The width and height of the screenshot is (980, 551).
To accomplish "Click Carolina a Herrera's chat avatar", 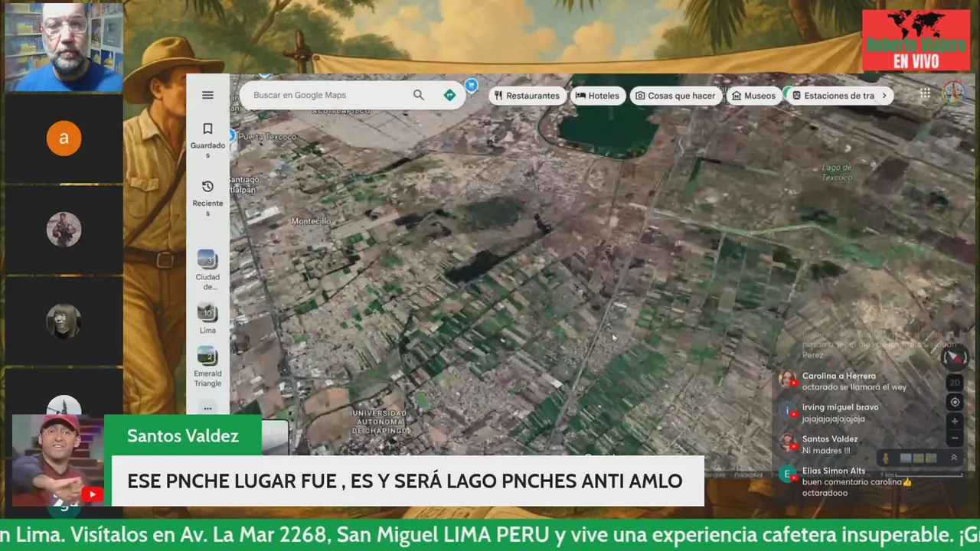I will click(788, 380).
